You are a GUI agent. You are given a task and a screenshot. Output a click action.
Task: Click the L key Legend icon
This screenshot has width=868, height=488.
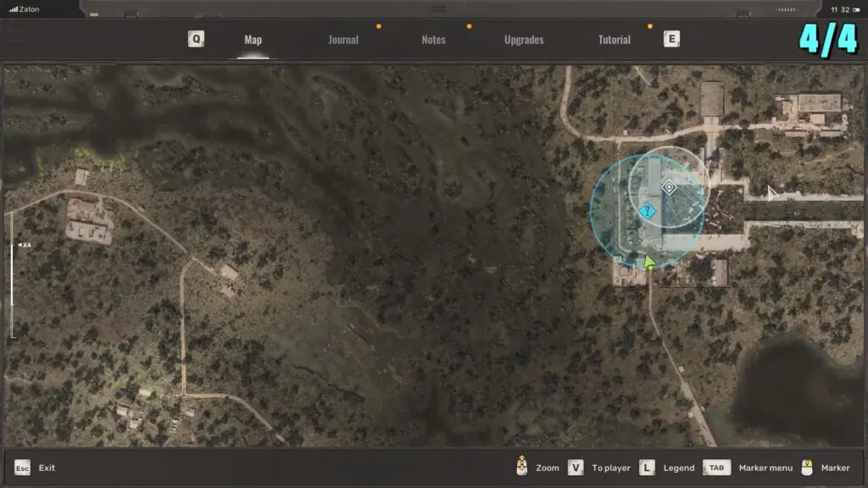pyautogui.click(x=647, y=468)
